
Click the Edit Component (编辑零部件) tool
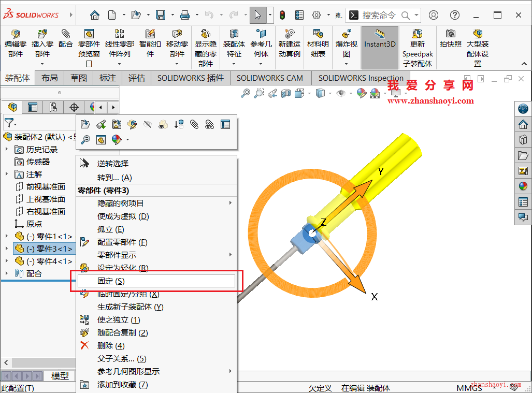click(15, 43)
